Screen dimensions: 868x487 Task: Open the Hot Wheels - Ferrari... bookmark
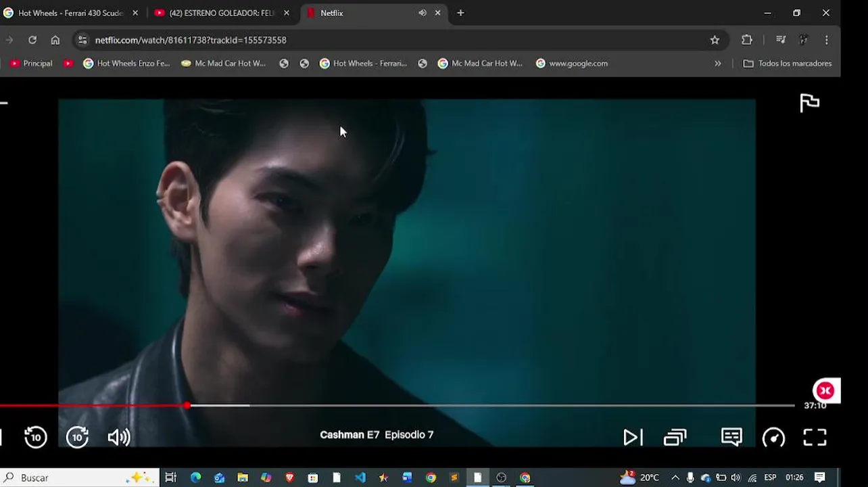pyautogui.click(x=363, y=64)
